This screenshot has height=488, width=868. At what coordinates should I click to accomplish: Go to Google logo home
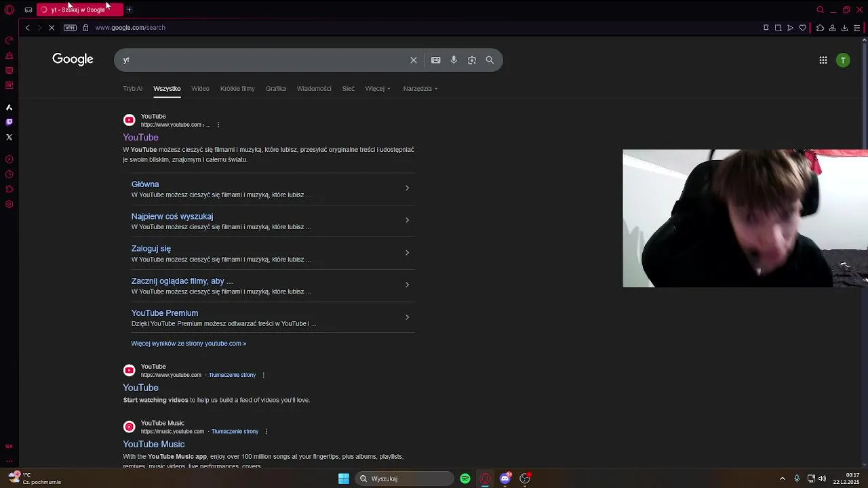(x=73, y=60)
